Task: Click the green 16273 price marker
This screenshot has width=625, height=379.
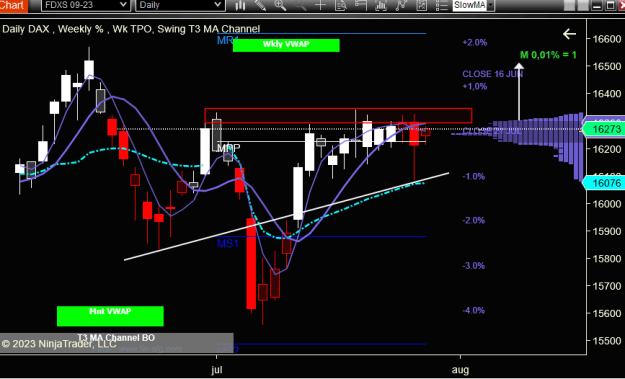Action: [603, 129]
